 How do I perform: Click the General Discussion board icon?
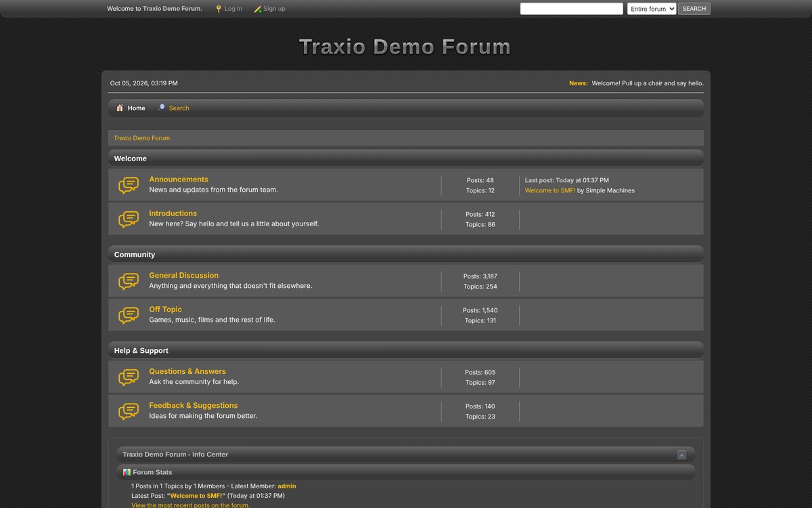[129, 281]
